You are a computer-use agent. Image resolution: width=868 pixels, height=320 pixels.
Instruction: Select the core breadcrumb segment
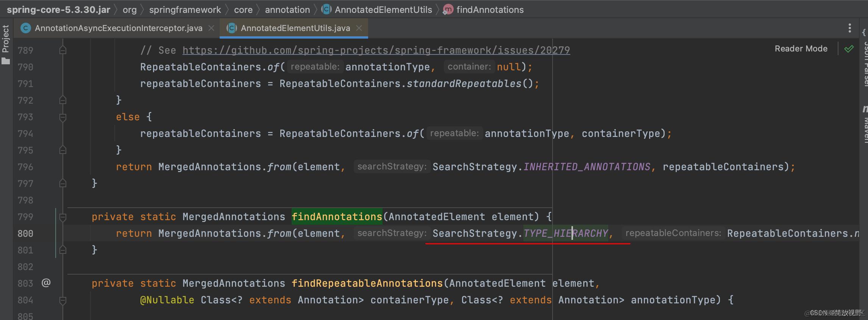tap(243, 10)
